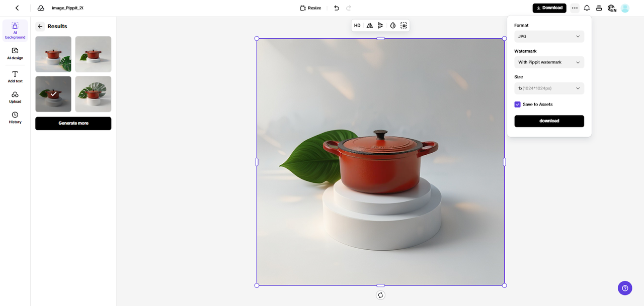Click the language globe icon
The height and width of the screenshot is (306, 644).
[x=612, y=8]
